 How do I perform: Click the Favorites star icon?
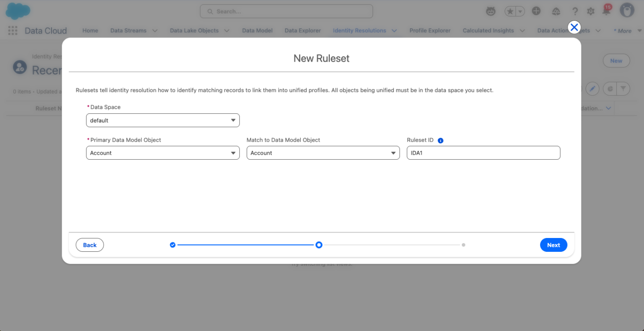(510, 11)
